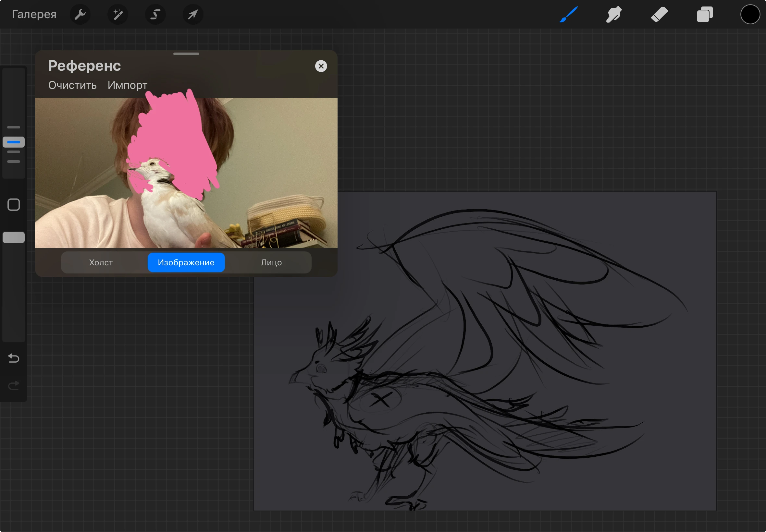Tap the square modify button in sidebar
Screen dimensions: 766x532
14,205
